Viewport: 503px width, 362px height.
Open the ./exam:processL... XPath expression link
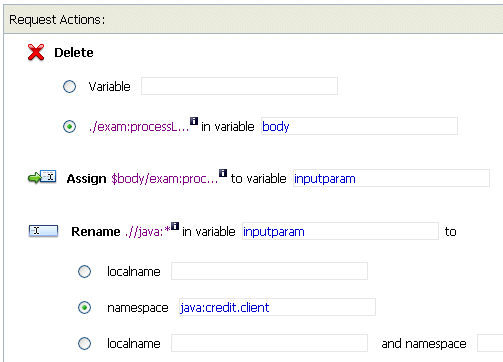click(139, 127)
